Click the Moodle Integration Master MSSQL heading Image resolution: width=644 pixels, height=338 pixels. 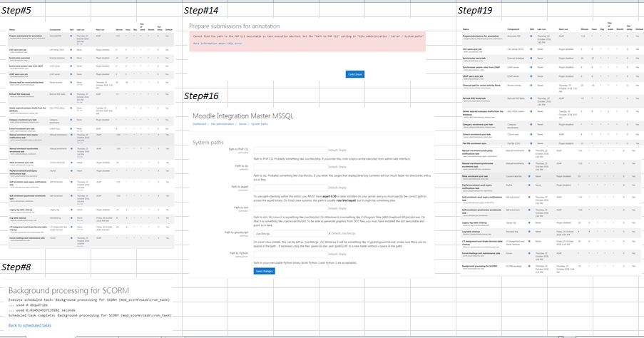243,116
